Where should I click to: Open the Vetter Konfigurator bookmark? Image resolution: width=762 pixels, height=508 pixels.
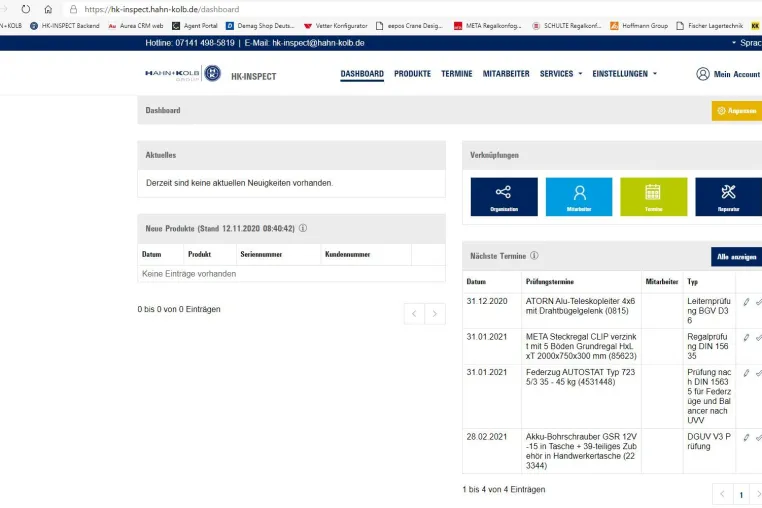pyautogui.click(x=336, y=26)
